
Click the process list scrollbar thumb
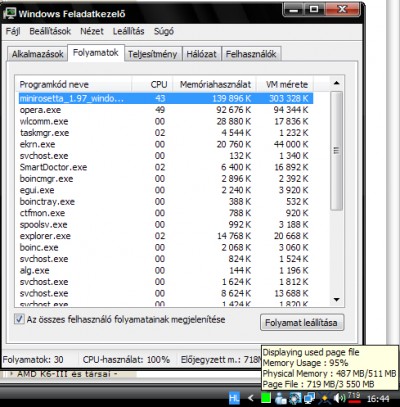click(x=337, y=151)
